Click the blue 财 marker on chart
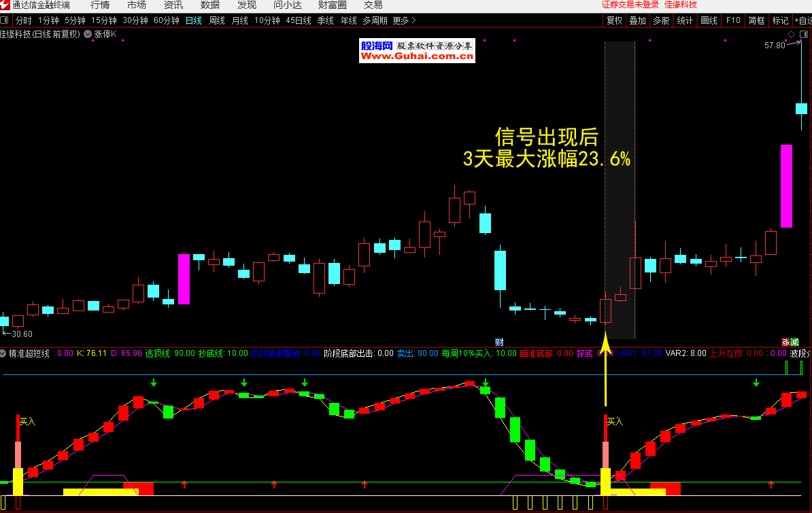The width and height of the screenshot is (812, 513). point(499,342)
